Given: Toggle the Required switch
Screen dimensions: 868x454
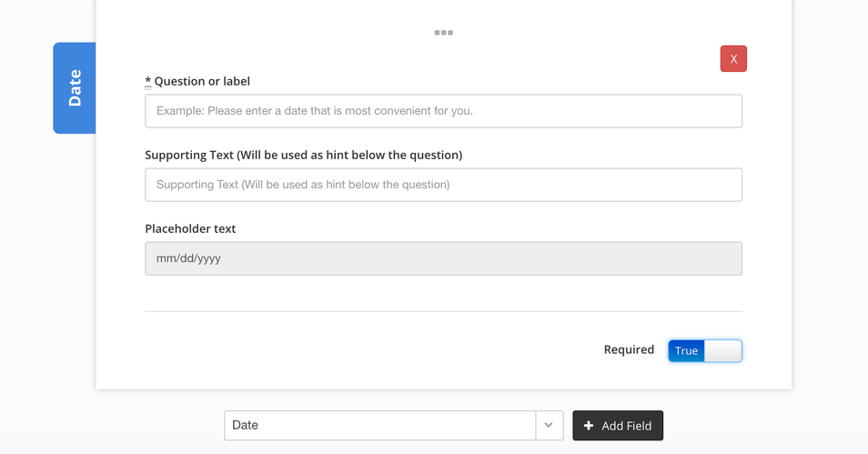Looking at the screenshot, I should pos(705,350).
